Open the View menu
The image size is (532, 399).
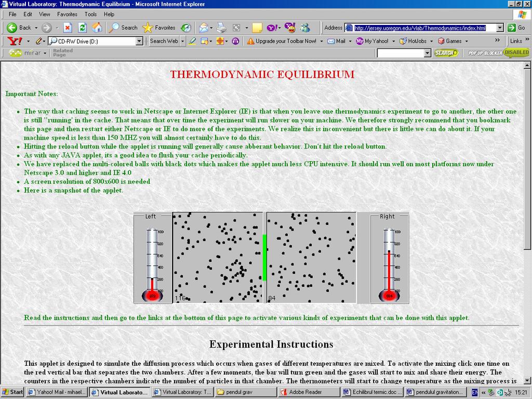45,14
